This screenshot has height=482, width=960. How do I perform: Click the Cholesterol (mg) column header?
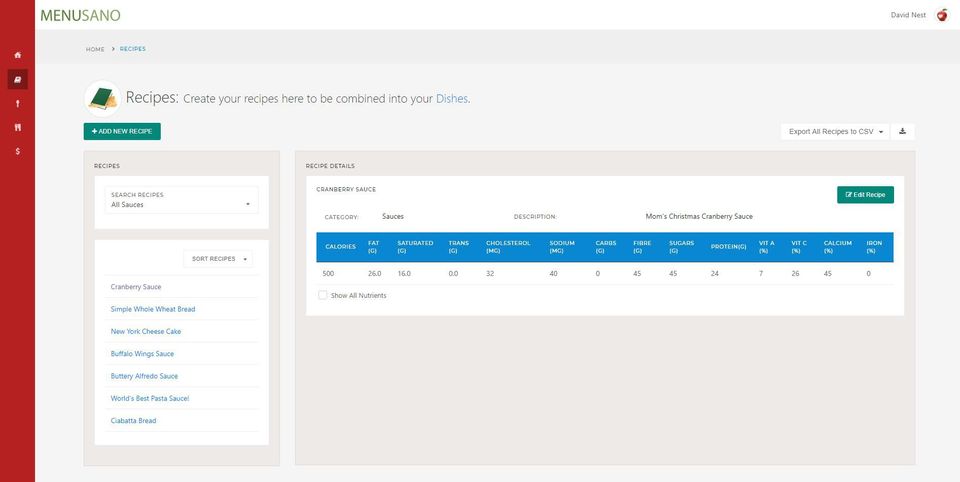pyautogui.click(x=508, y=247)
